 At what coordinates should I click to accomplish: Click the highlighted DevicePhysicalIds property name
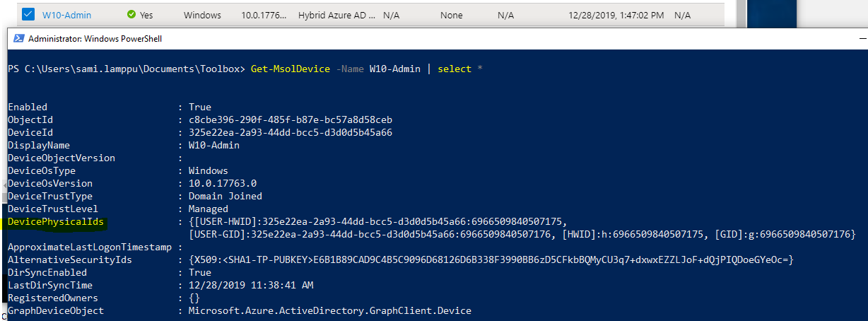(56, 222)
